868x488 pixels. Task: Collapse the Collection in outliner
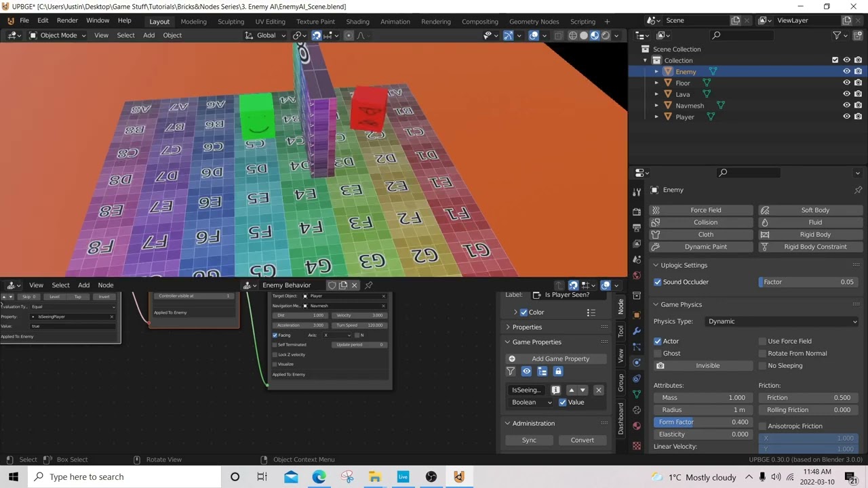(646, 60)
